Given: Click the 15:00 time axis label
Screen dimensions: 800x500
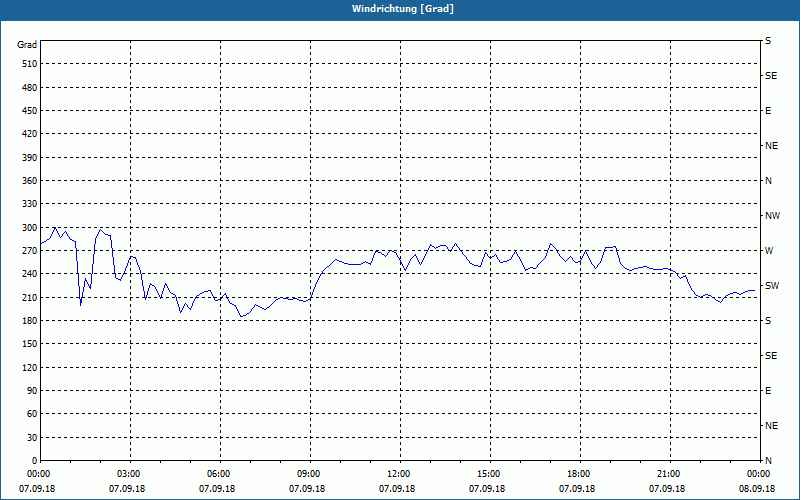Looking at the screenshot, I should point(488,474).
